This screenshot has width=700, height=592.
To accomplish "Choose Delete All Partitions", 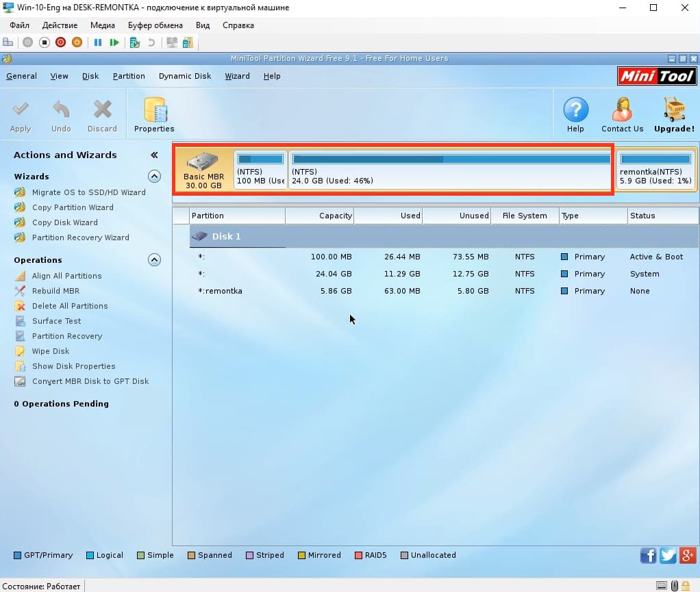I will click(70, 306).
